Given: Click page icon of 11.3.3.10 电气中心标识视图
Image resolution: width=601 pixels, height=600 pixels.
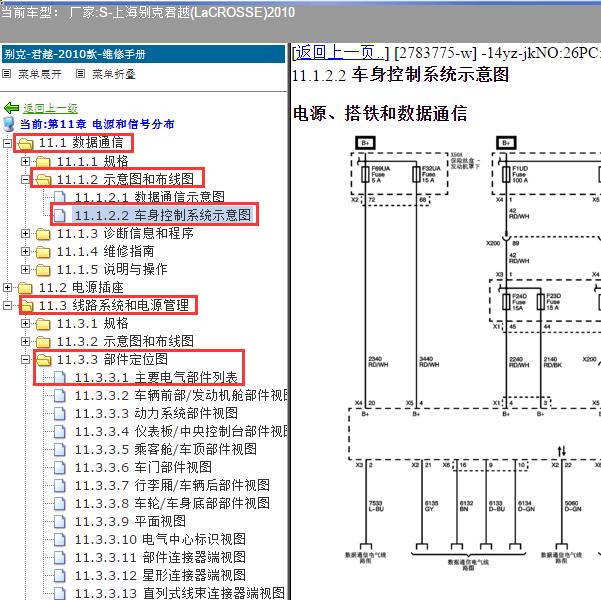Looking at the screenshot, I should [60, 540].
